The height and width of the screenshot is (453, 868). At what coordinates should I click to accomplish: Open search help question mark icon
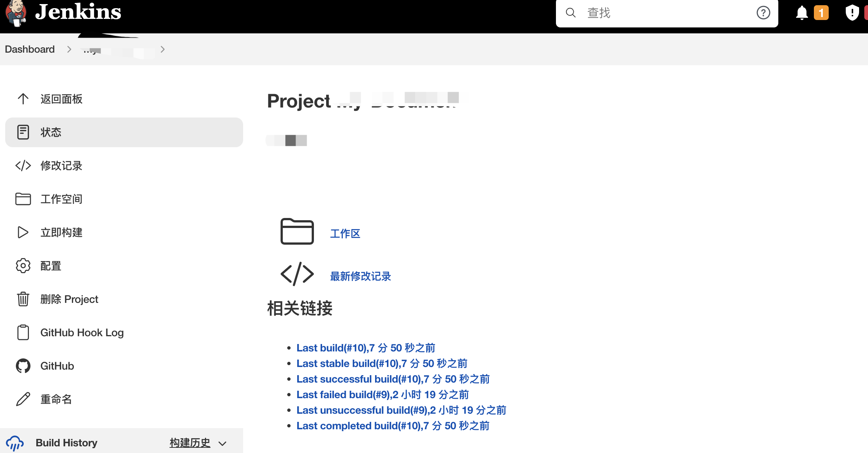click(763, 13)
